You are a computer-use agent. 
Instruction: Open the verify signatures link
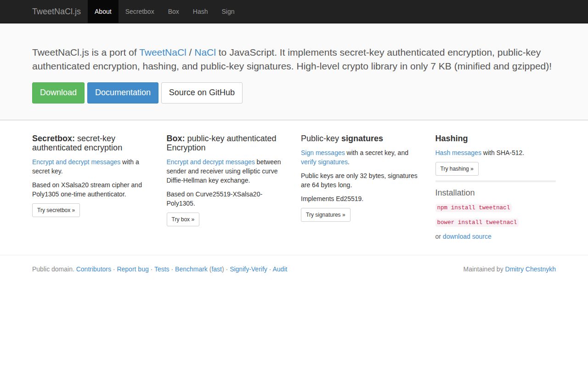324,162
